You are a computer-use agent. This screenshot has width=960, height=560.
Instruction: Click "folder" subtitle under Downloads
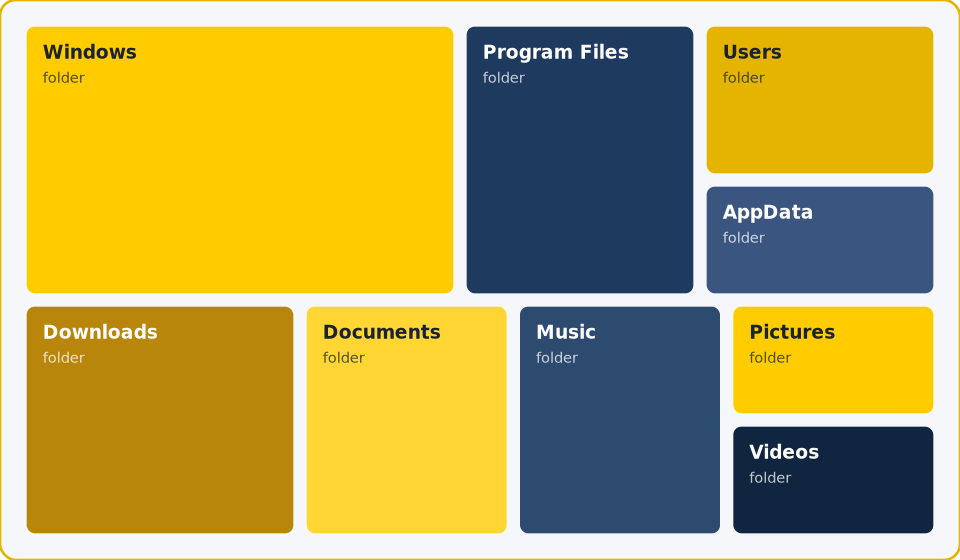(x=64, y=357)
